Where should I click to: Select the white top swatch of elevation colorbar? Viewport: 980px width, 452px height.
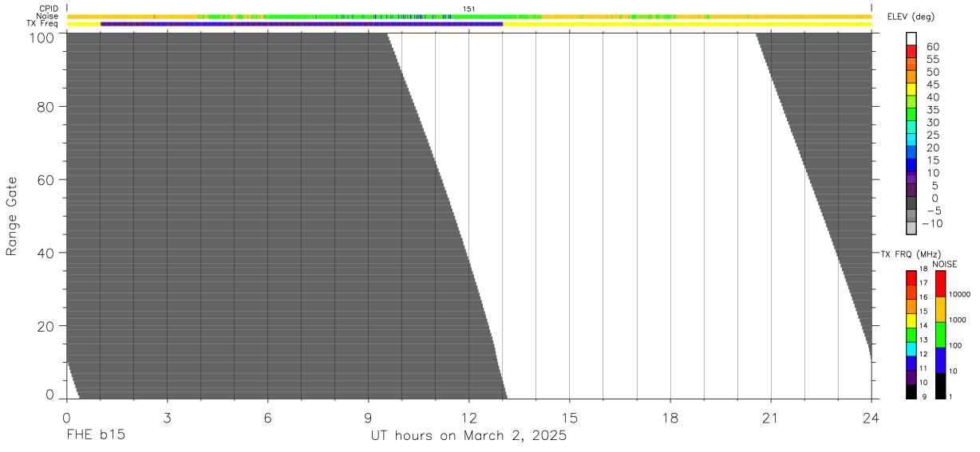click(x=911, y=39)
